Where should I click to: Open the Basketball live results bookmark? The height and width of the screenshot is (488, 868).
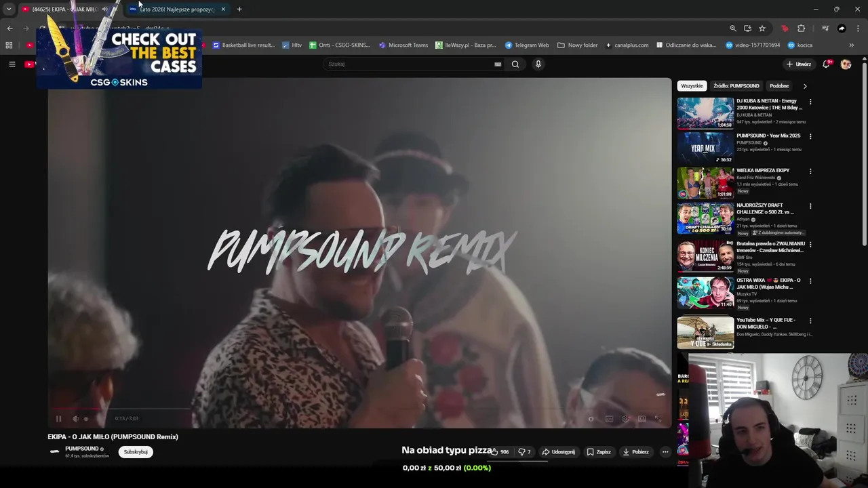point(243,45)
